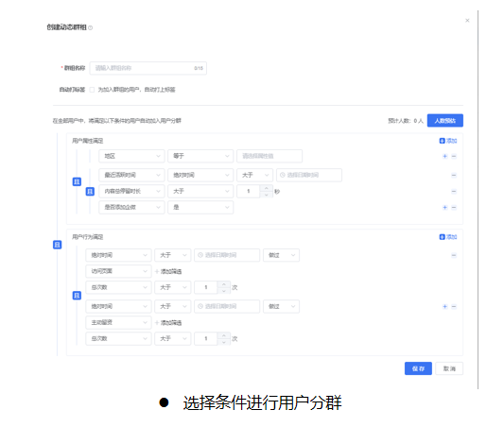Remove first 绝对时间 behavior condition
The height and width of the screenshot is (427, 504).
(454, 256)
